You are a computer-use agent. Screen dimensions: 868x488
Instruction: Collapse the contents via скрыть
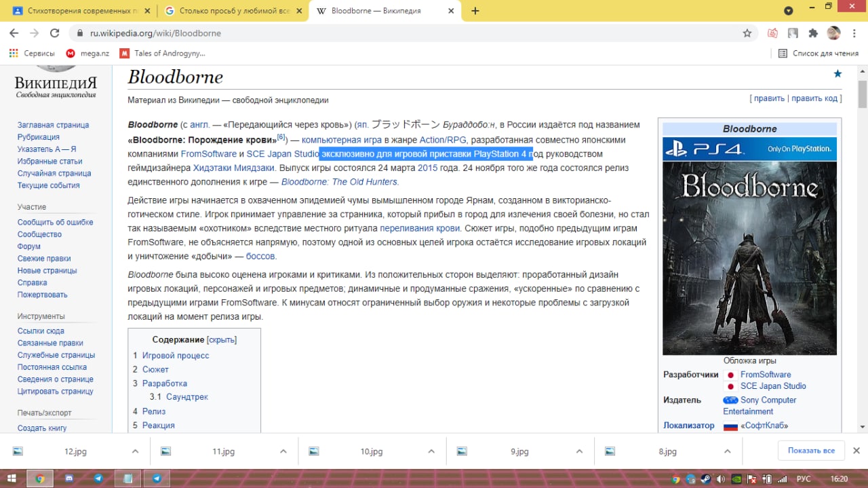point(222,339)
